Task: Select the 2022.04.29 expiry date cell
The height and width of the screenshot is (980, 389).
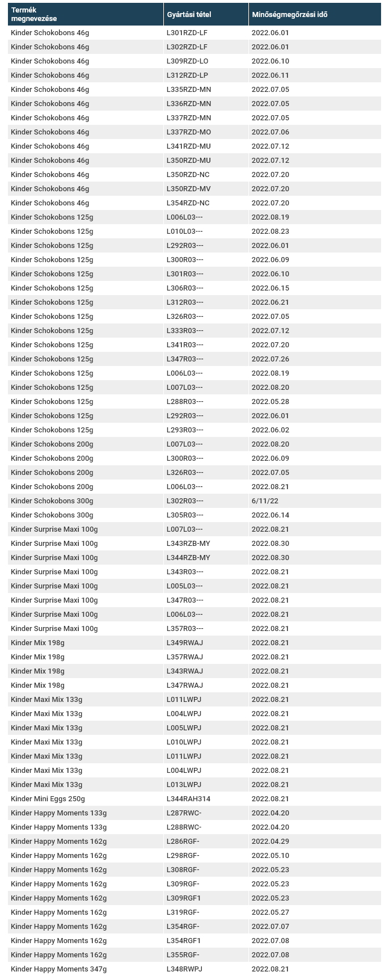Action: pyautogui.click(x=270, y=842)
